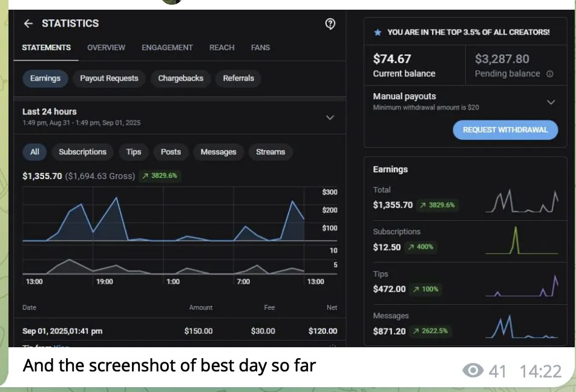Switch to the Statements tab
The image size is (576, 392).
coord(46,47)
